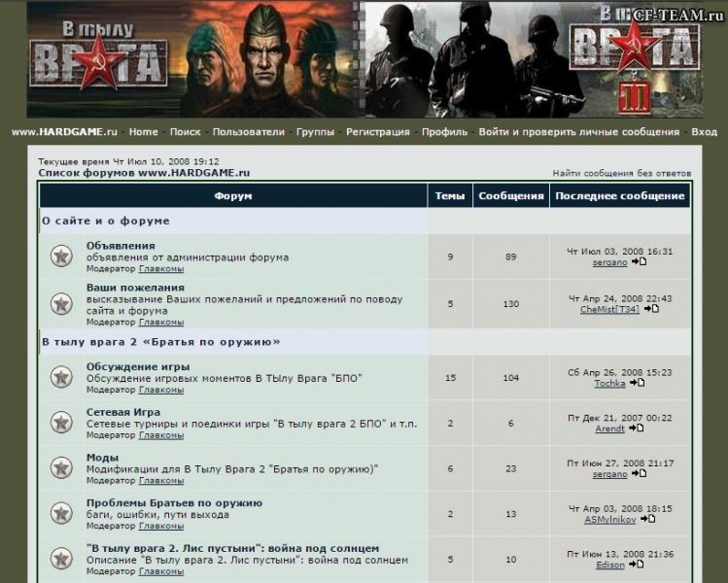Image resolution: width=728 pixels, height=583 pixels.
Task: Open latest post icon next to Tochka
Action: click(637, 383)
